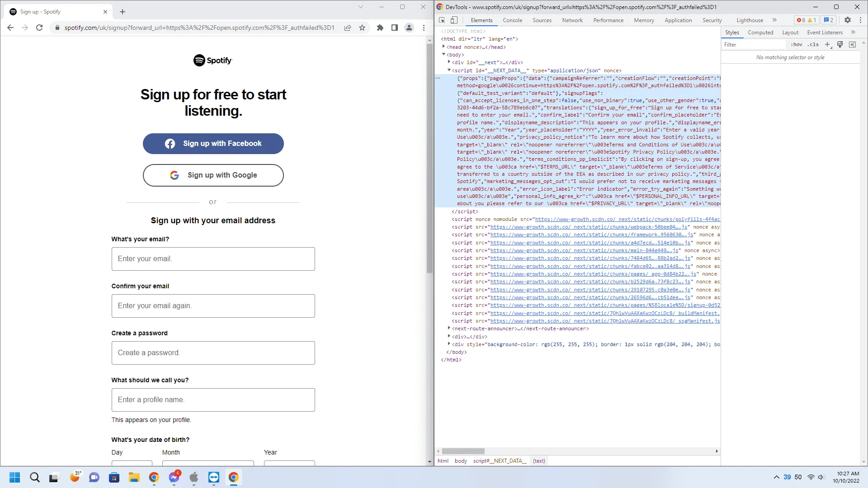Show hidden system tray icons chevron
Viewport: 868px width, 488px height.
tap(776, 477)
